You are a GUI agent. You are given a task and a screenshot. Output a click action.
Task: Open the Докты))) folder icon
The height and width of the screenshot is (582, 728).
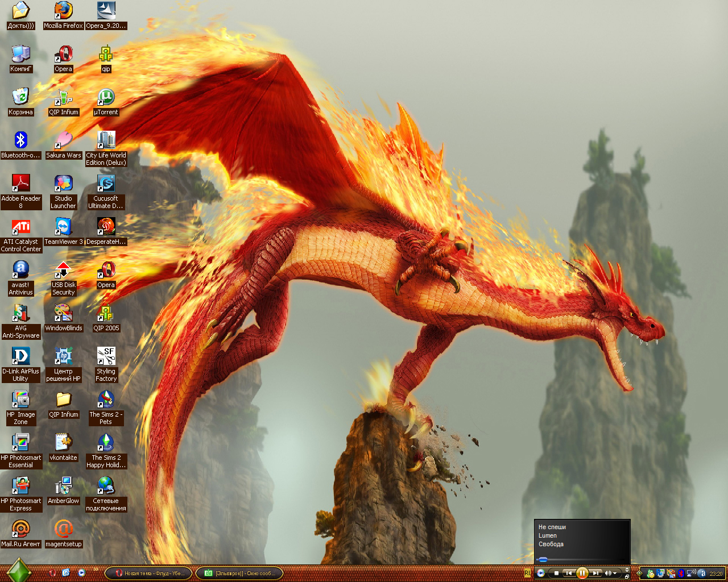pyautogui.click(x=20, y=15)
